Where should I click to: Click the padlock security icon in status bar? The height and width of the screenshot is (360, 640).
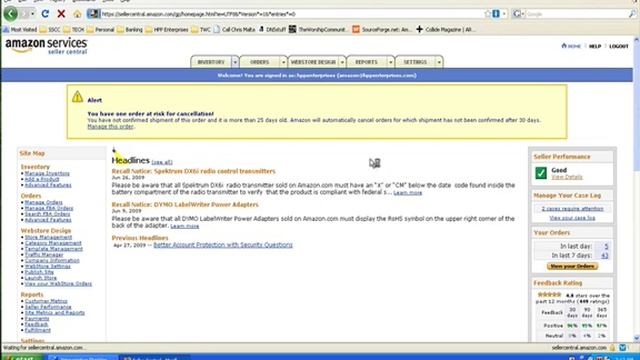612,348
